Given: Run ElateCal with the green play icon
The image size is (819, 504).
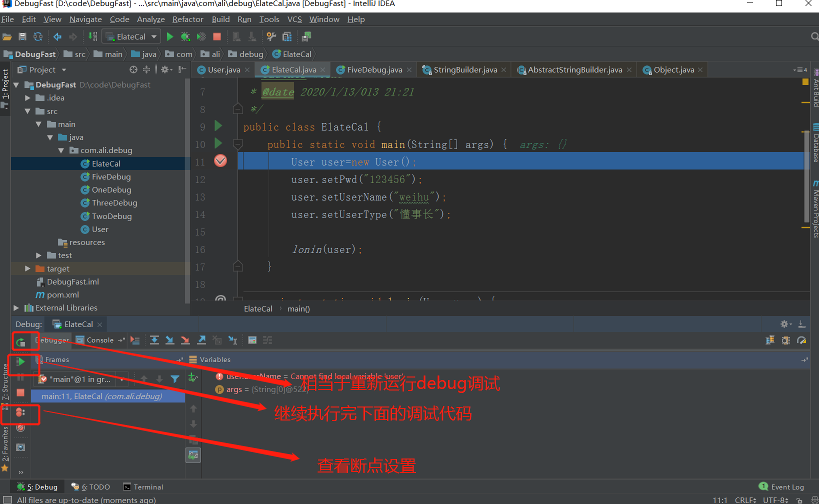Looking at the screenshot, I should point(170,36).
